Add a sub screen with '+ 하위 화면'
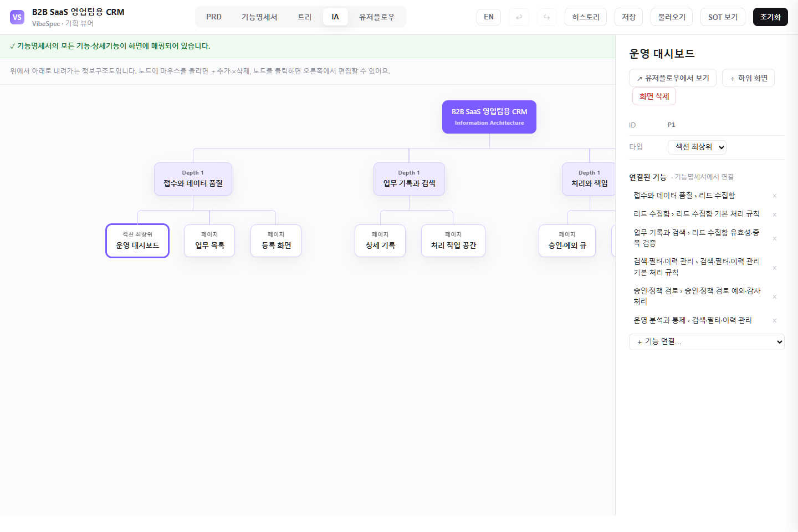This screenshot has width=798, height=532. tap(748, 78)
